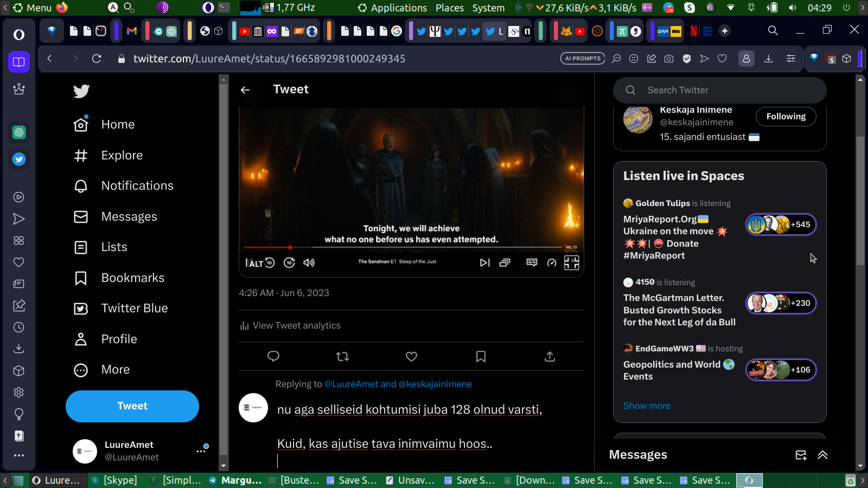868x488 pixels.
Task: Open Lists in Twitter navigation
Action: point(100,247)
